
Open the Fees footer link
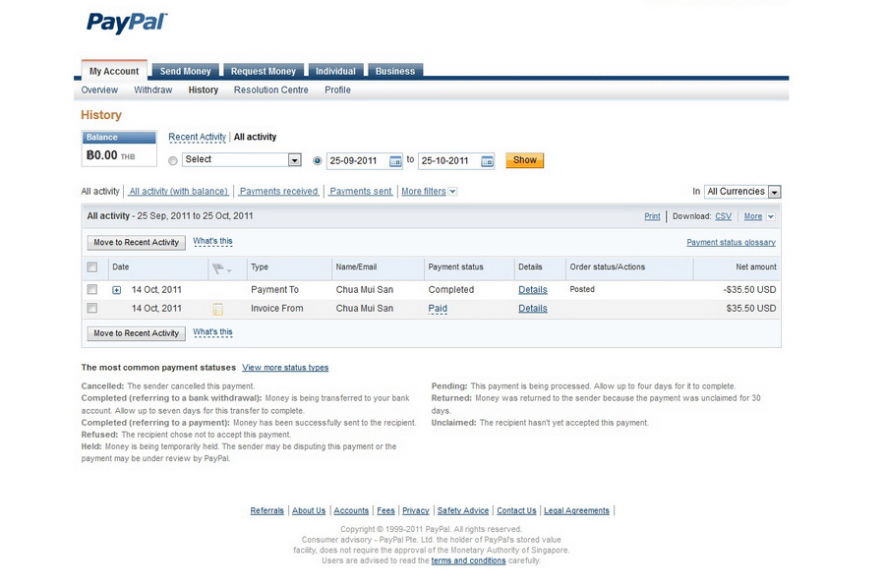[385, 510]
